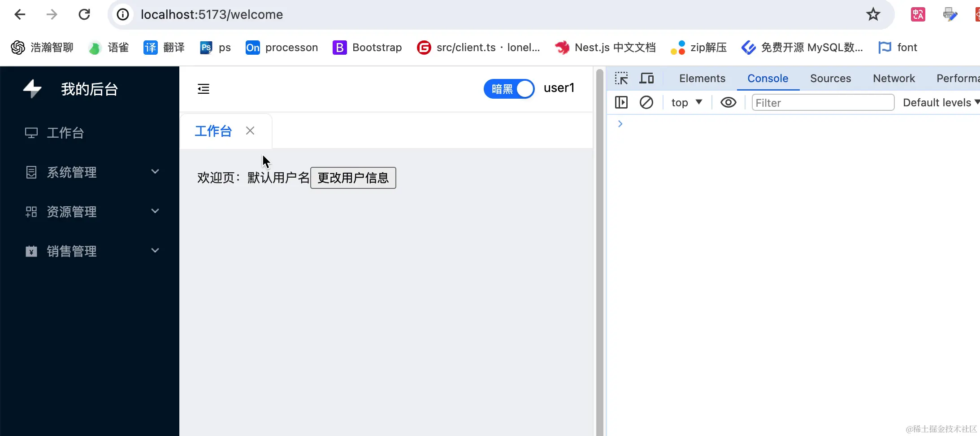The image size is (980, 436).
Task: Collapse the sidebar using the fold icon
Action: (203, 88)
